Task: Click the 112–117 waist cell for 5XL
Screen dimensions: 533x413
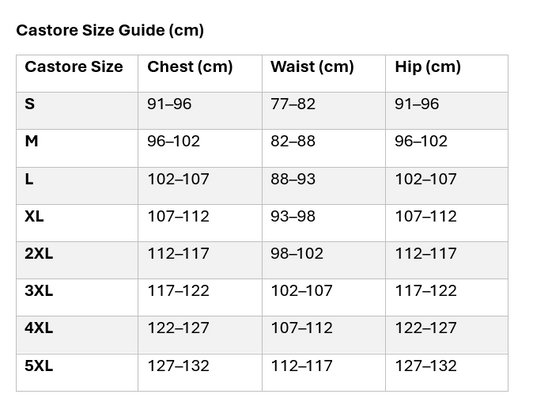Action: point(302,366)
